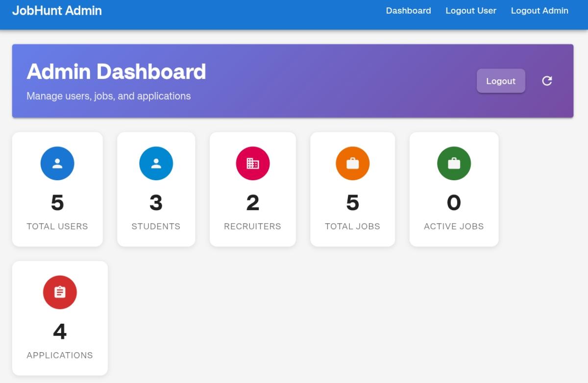Choose Logout Admin in top navigation
The height and width of the screenshot is (383, 588).
pos(539,11)
